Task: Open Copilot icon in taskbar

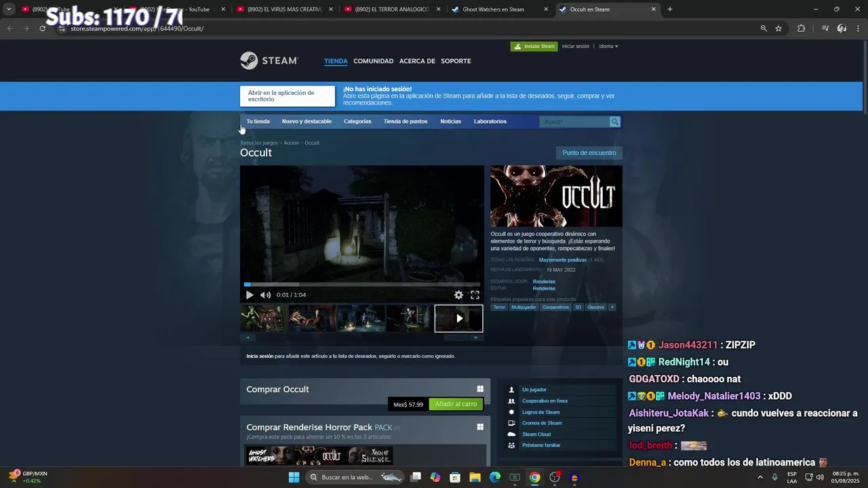Action: [435, 477]
